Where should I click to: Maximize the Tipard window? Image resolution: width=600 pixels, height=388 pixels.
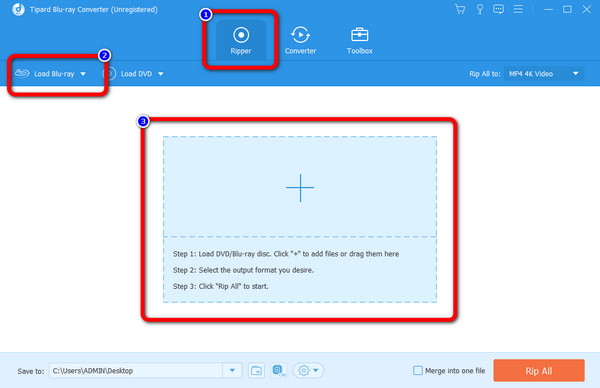tap(567, 9)
